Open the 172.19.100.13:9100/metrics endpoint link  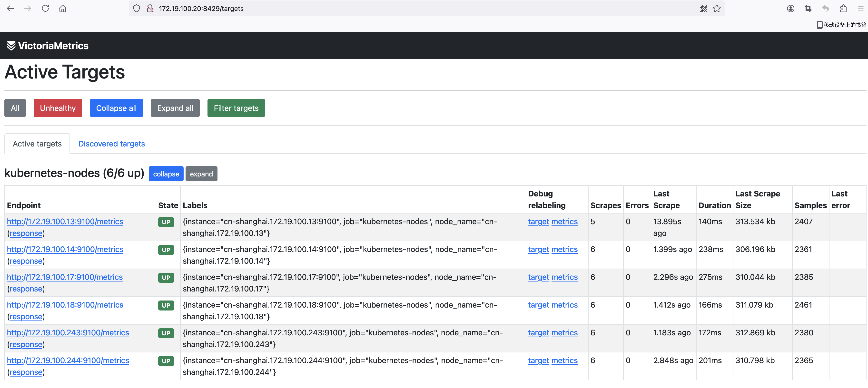pos(65,222)
